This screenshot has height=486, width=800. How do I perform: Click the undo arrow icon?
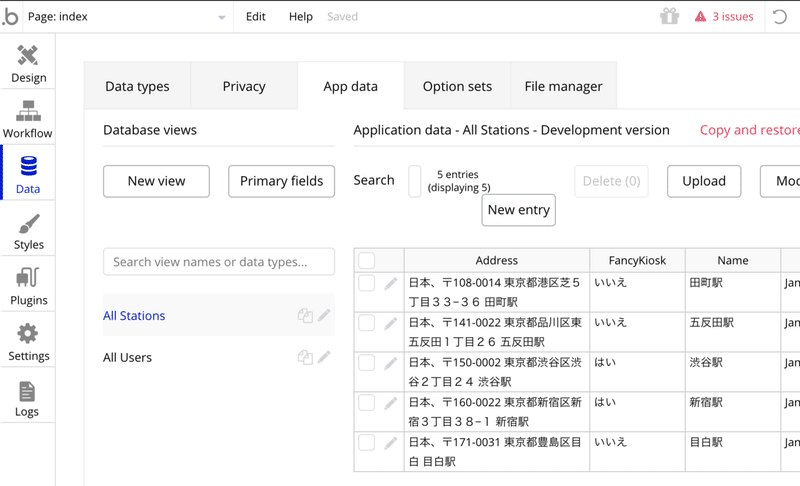coord(780,17)
